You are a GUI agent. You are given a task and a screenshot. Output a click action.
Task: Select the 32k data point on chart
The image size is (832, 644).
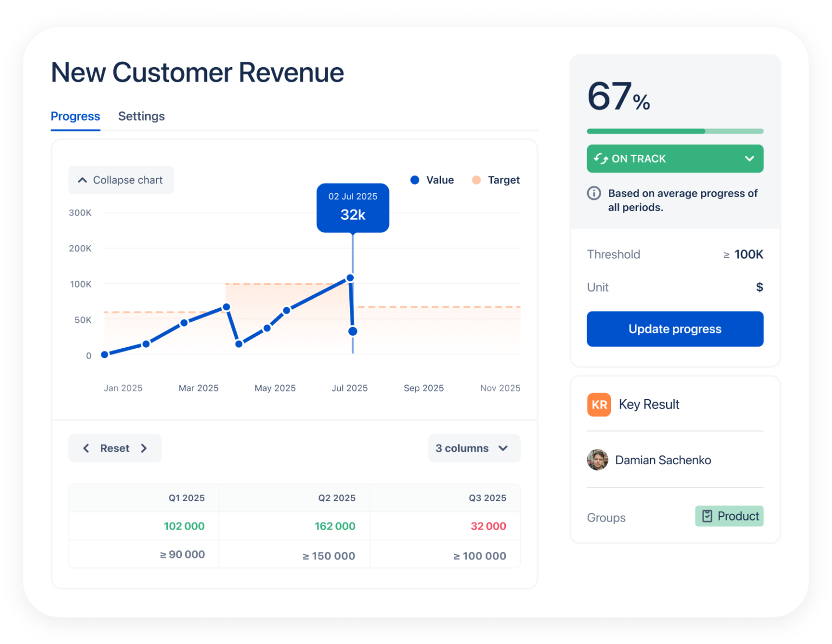pos(353,331)
